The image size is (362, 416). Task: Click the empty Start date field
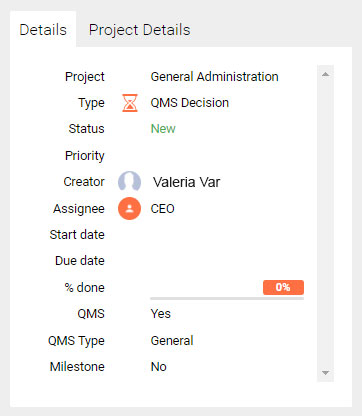[x=227, y=235]
